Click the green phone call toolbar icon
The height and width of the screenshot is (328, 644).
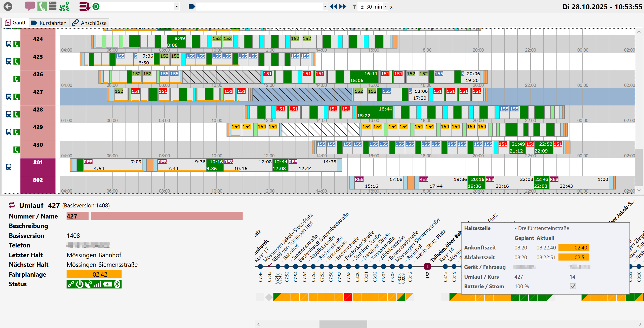42,6
